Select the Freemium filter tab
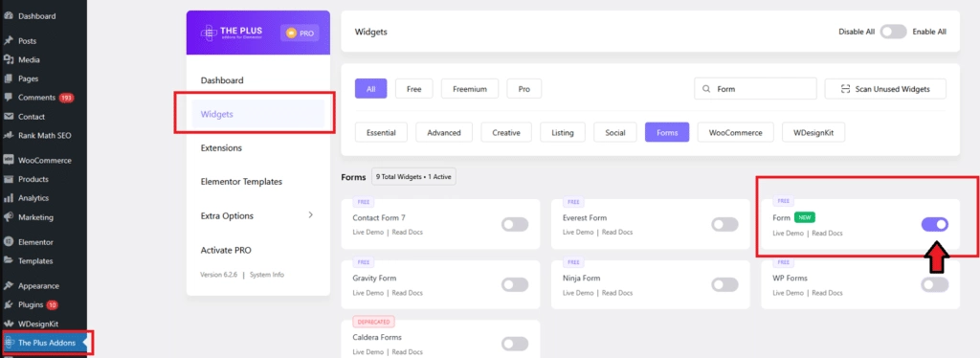The height and width of the screenshot is (358, 980). tap(469, 89)
